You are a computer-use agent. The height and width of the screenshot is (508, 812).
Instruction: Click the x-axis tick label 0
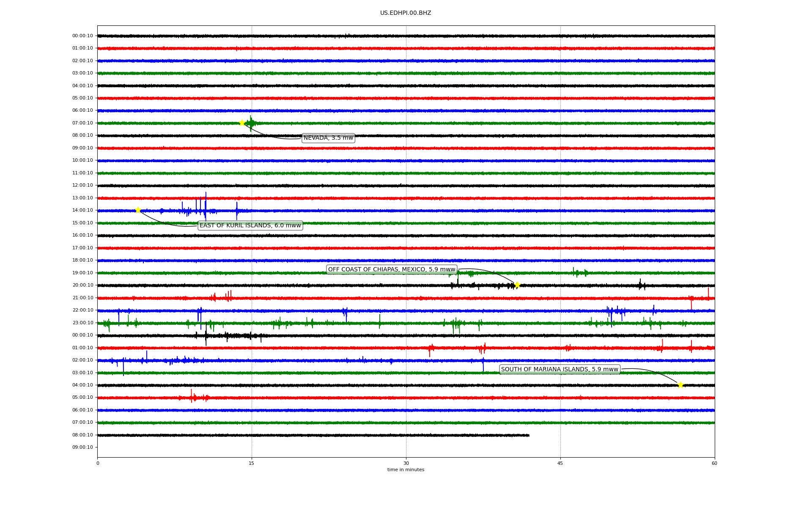click(x=98, y=463)
